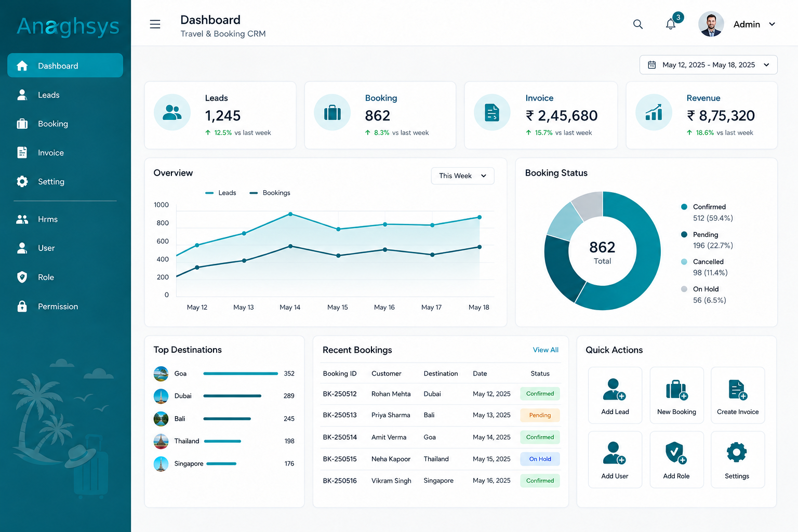Open the This Week chart dropdown
This screenshot has width=798, height=532.
tap(462, 176)
